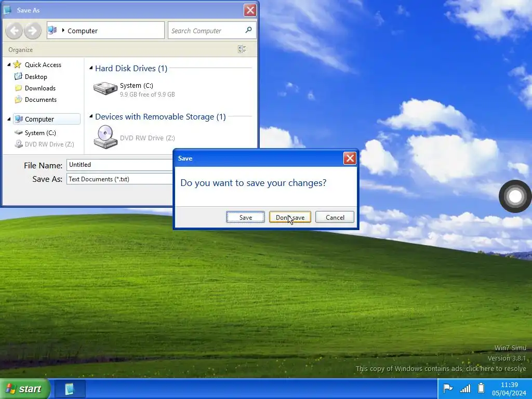Click Cancel in the Save dialog
The height and width of the screenshot is (399, 532).
[x=335, y=217]
